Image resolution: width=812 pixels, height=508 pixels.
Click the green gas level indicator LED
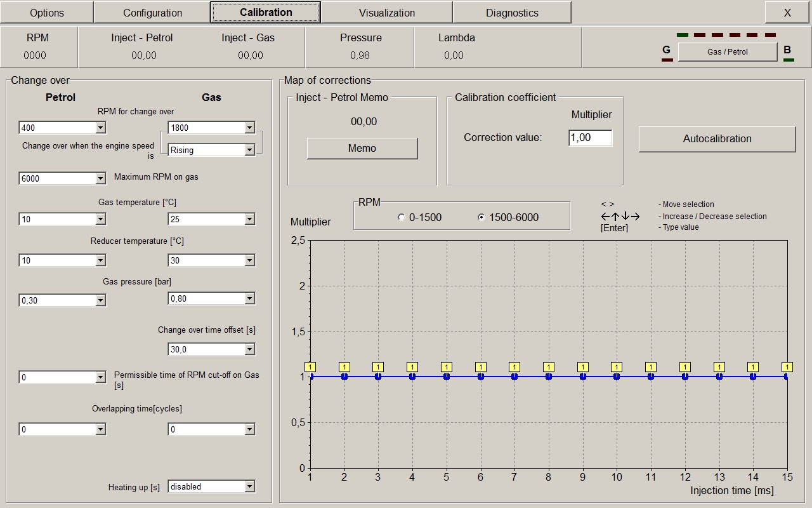[682, 35]
